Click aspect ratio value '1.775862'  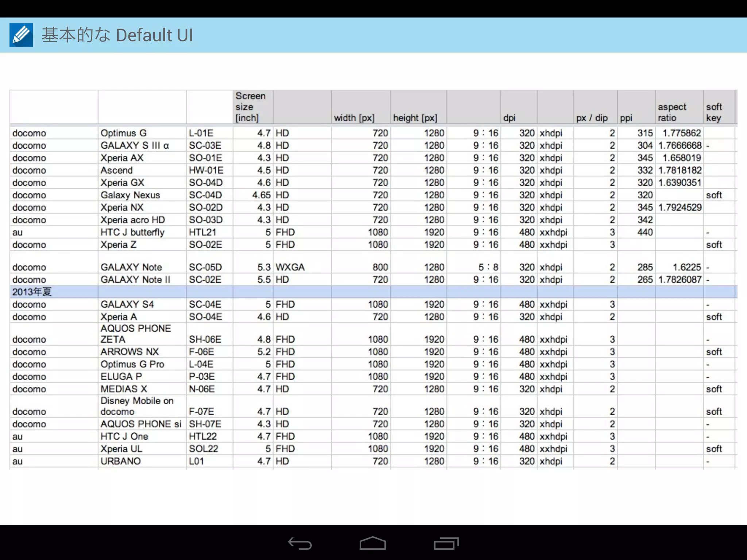click(x=682, y=133)
